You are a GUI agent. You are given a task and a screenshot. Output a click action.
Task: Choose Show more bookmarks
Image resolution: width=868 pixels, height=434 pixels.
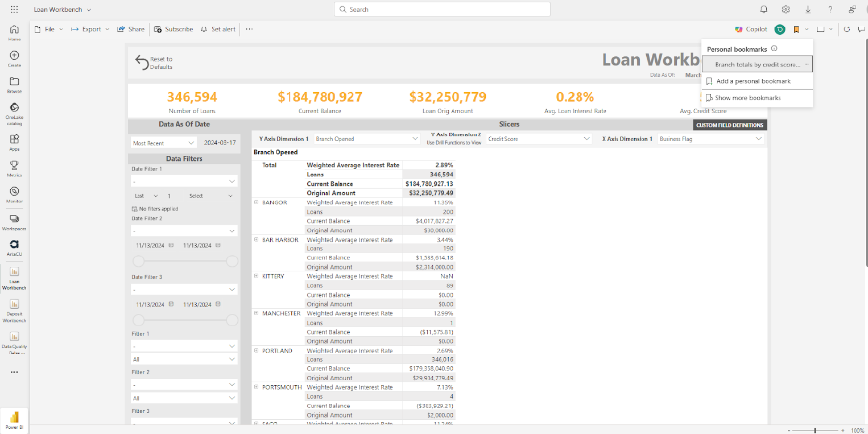tap(757, 98)
